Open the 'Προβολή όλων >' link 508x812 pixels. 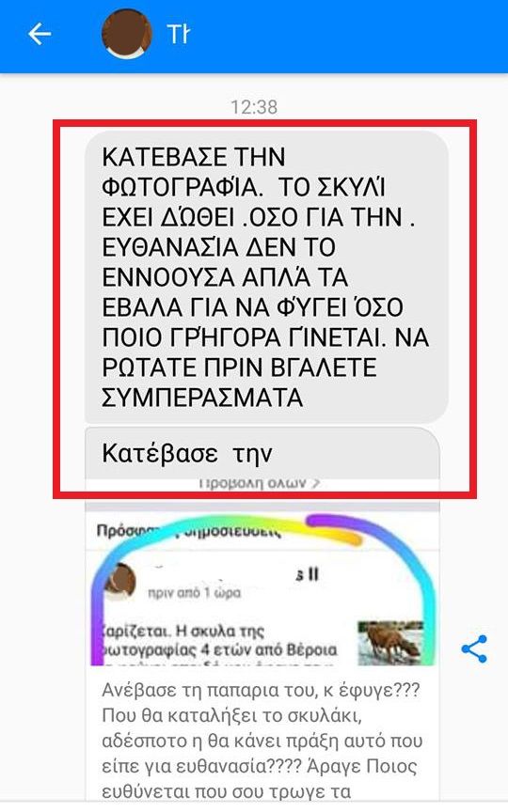point(260,483)
